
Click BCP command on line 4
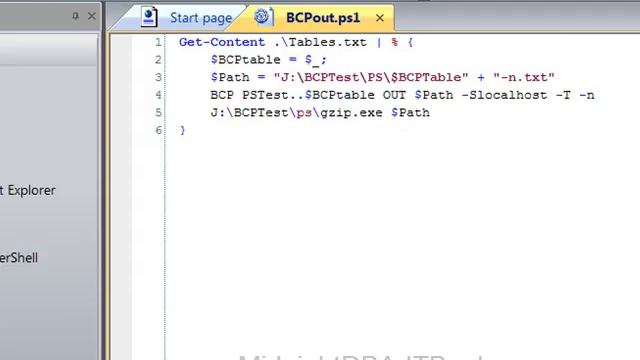point(222,95)
